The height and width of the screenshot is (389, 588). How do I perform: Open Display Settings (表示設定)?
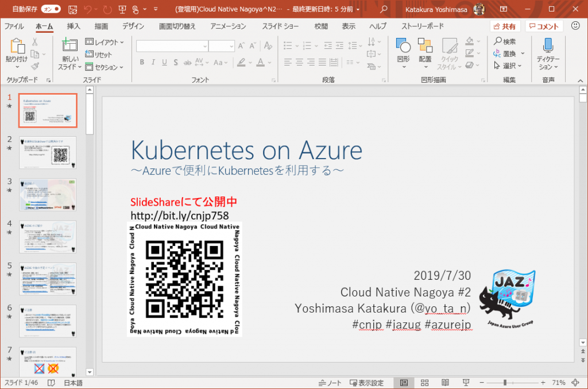click(x=367, y=383)
